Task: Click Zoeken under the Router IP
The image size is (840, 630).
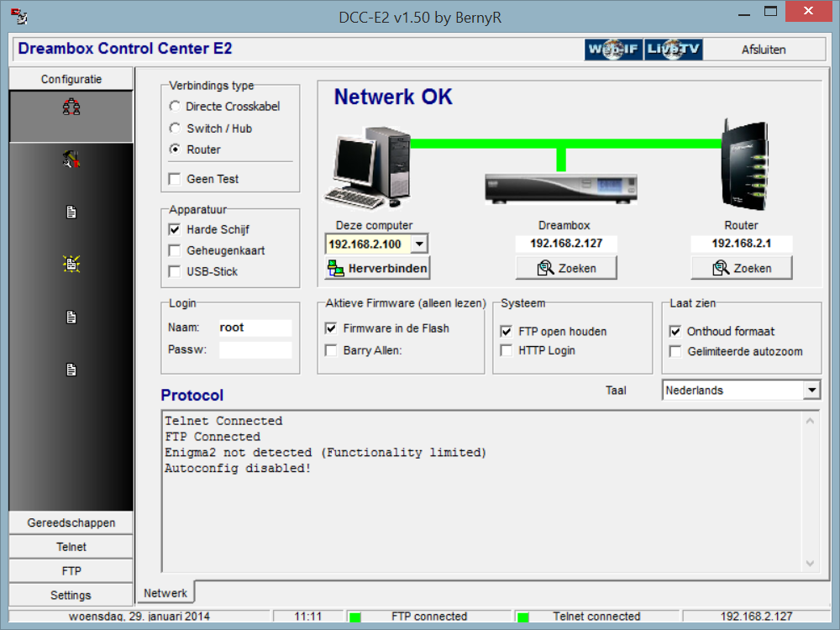Action: click(x=742, y=268)
